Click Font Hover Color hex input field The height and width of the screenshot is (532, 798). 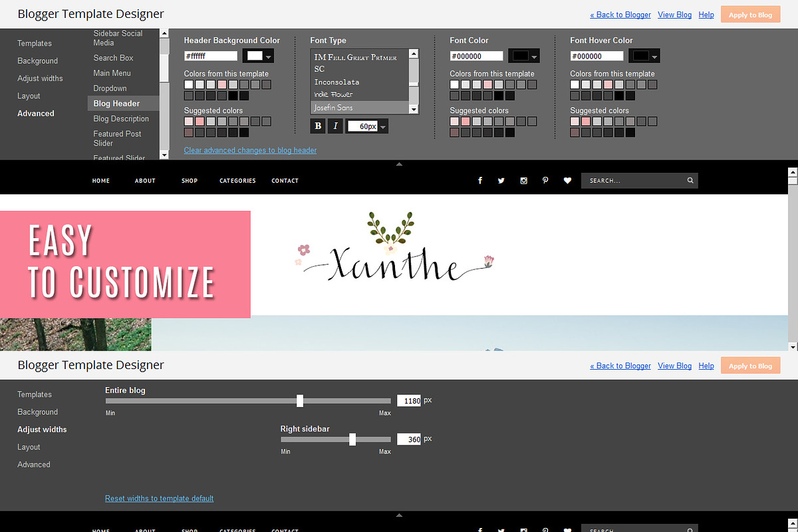(597, 57)
